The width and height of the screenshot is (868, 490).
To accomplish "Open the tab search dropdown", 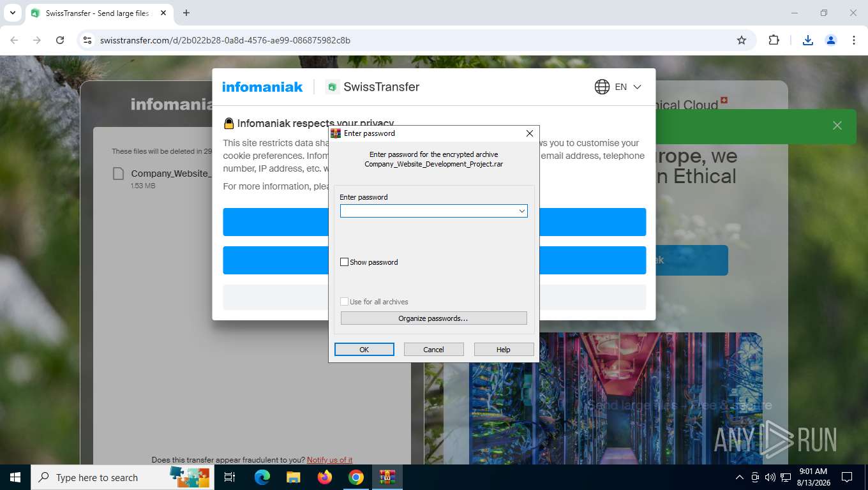I will 12,13.
